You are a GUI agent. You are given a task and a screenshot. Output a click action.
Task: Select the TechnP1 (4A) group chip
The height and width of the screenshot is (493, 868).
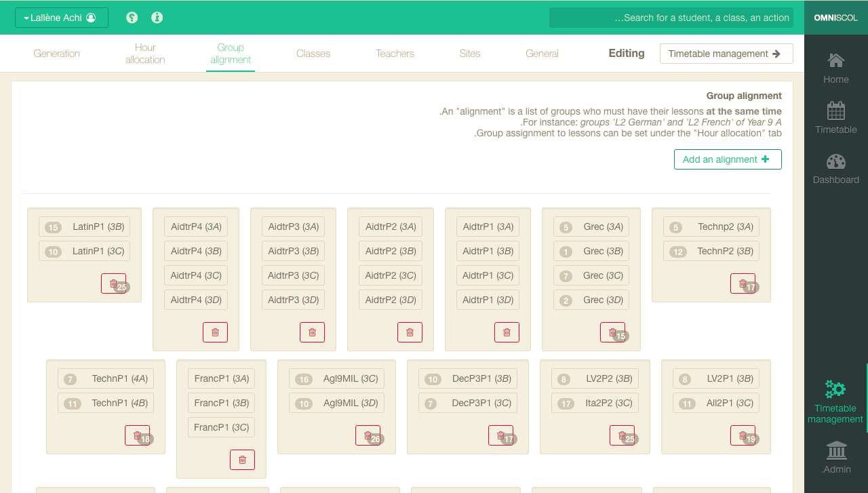click(106, 379)
